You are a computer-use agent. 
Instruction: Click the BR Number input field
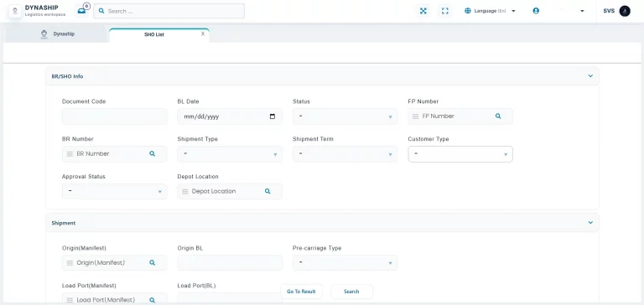pos(115,154)
